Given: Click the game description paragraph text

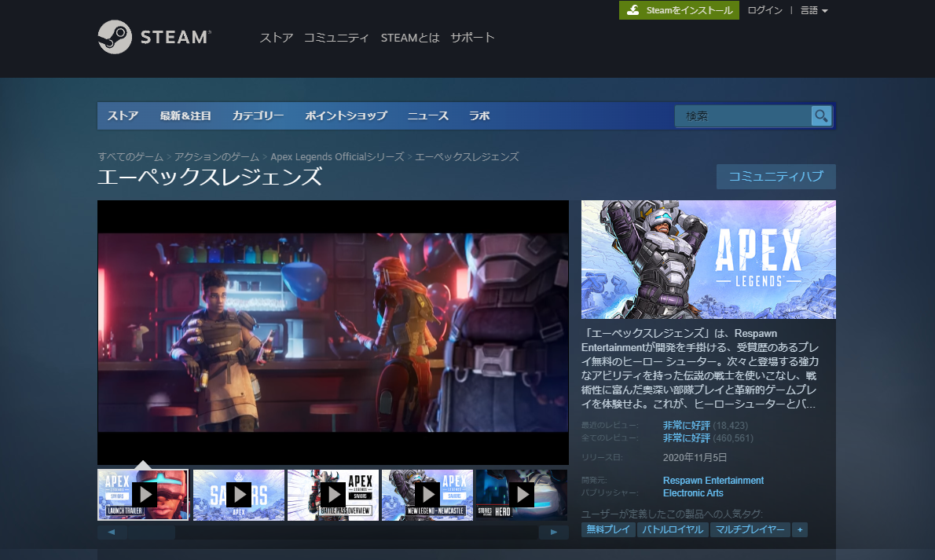Looking at the screenshot, I should [700, 368].
